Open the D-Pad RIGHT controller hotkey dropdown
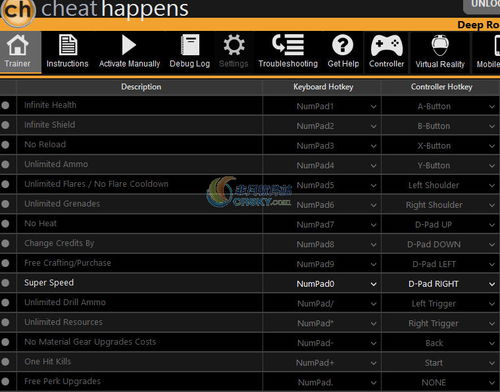The image size is (500, 392). click(x=441, y=284)
